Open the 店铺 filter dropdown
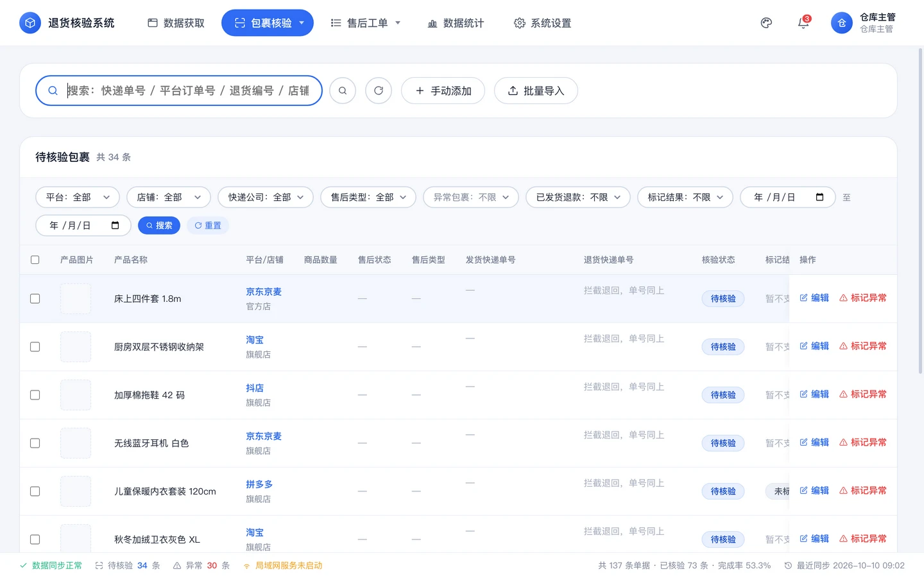The width and height of the screenshot is (924, 578). point(169,197)
